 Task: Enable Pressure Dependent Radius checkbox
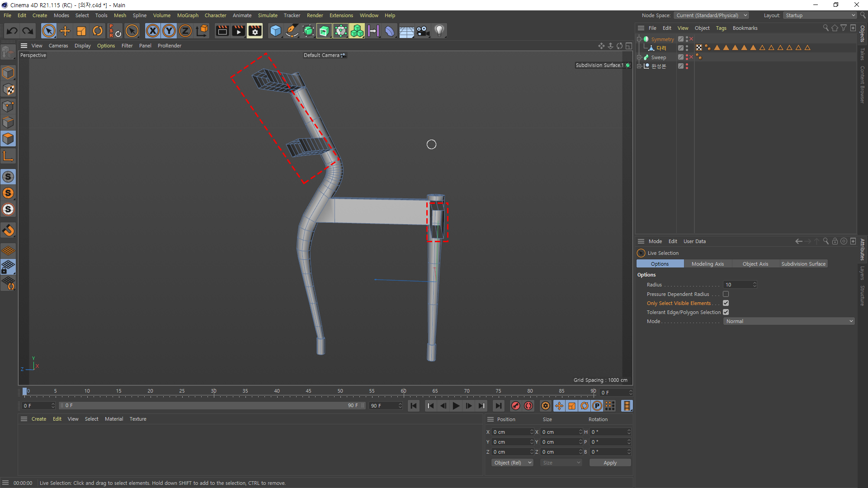point(726,294)
